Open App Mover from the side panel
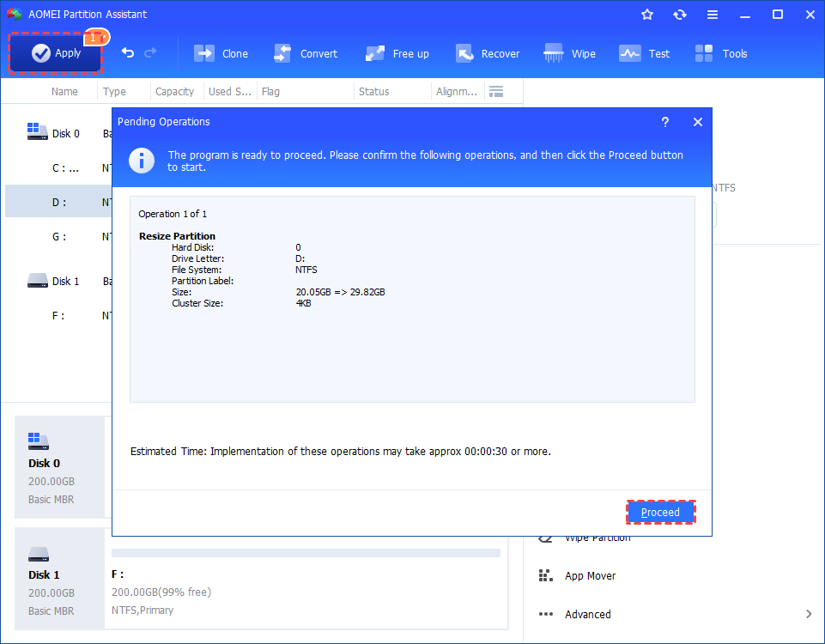The image size is (825, 644). tap(590, 575)
